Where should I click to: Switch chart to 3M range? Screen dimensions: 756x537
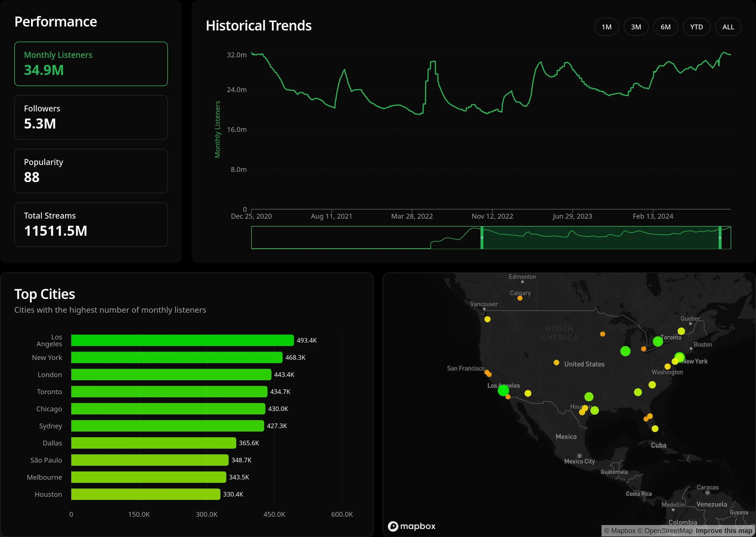[x=636, y=27]
